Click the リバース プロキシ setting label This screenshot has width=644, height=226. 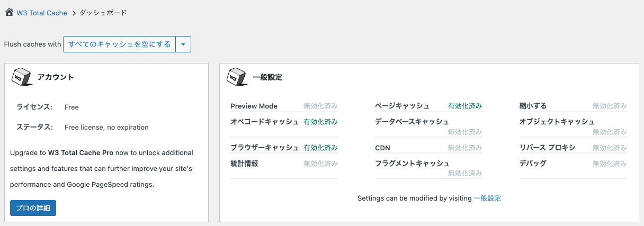tap(547, 148)
